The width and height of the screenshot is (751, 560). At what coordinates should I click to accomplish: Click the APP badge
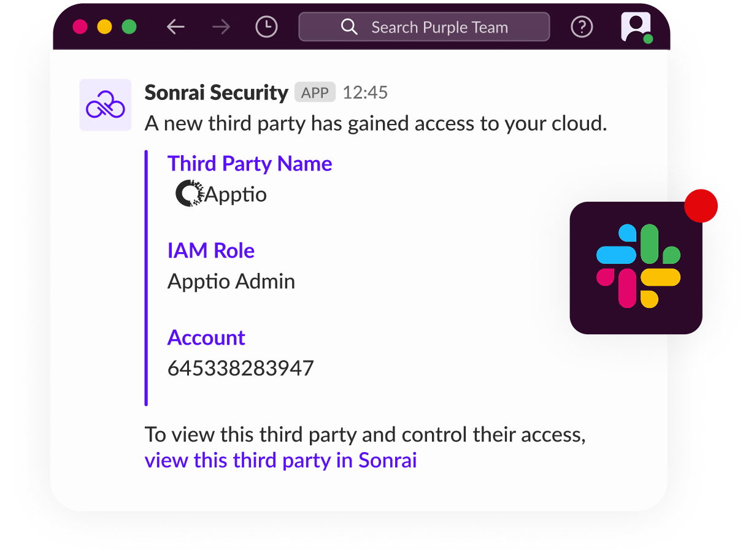click(x=315, y=93)
